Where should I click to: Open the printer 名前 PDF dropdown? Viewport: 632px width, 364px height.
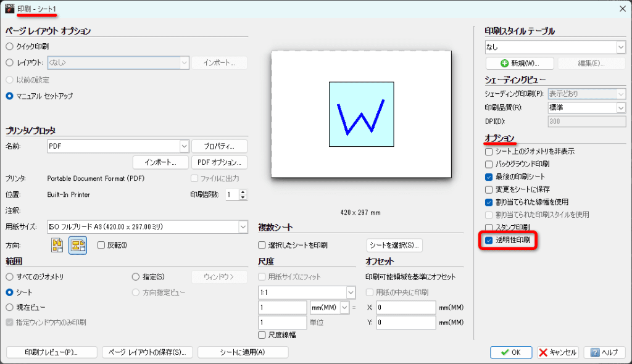118,146
